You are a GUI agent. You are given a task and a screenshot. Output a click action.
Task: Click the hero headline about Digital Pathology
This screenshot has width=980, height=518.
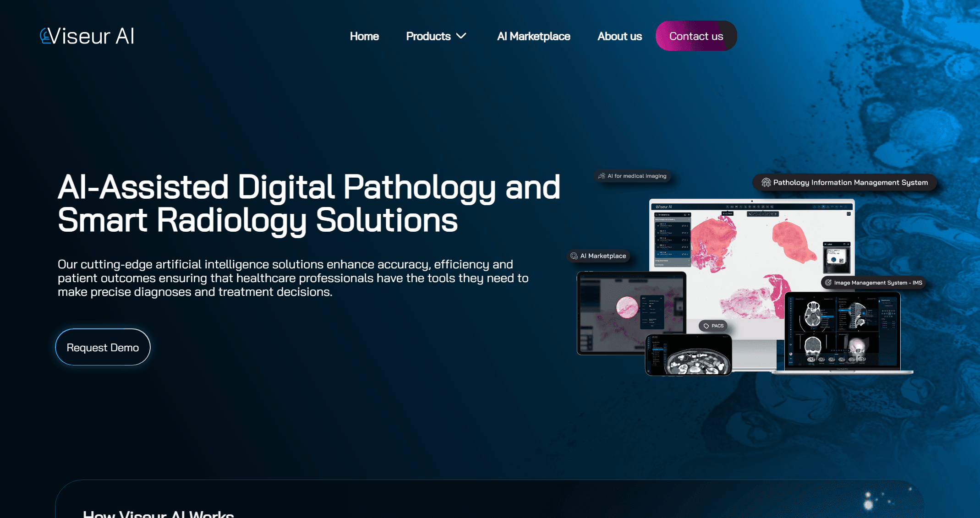pos(308,203)
